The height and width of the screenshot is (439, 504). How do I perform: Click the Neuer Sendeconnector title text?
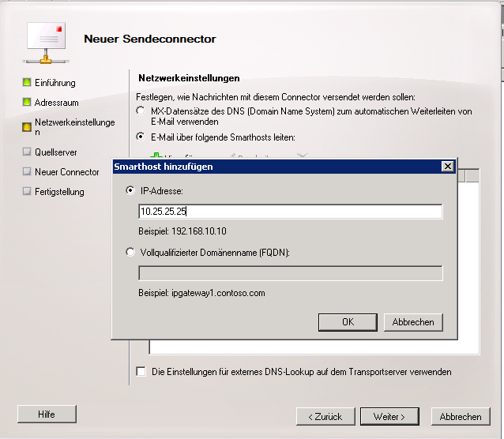pos(150,39)
